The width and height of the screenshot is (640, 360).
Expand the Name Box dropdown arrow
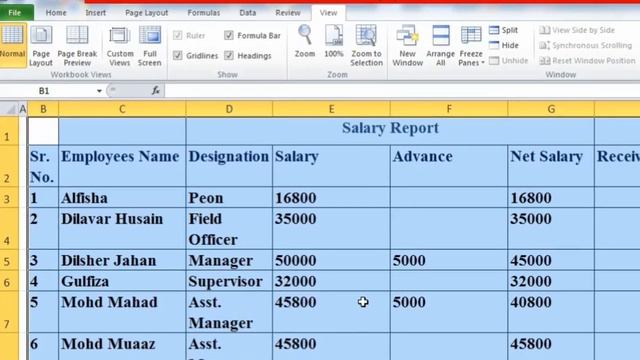99,91
